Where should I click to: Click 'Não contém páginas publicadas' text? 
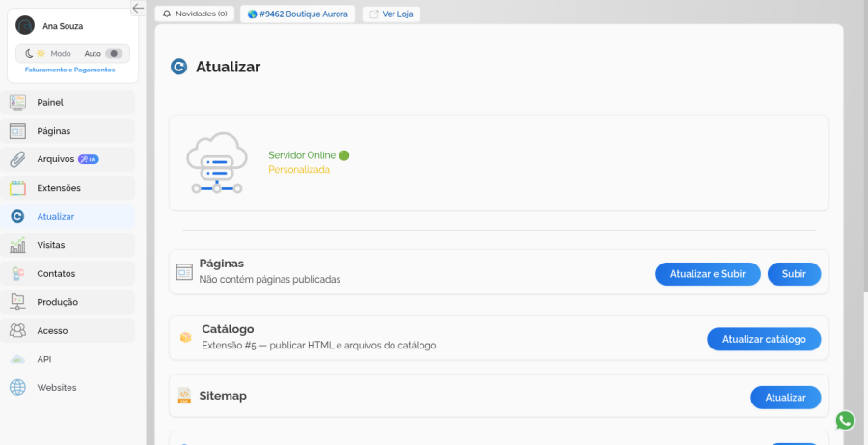pos(270,280)
